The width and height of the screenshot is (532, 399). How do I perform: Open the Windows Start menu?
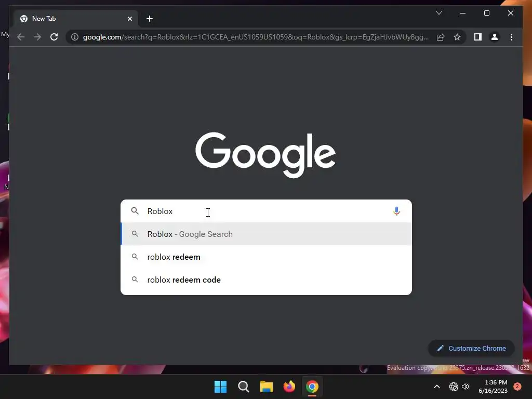(220, 387)
